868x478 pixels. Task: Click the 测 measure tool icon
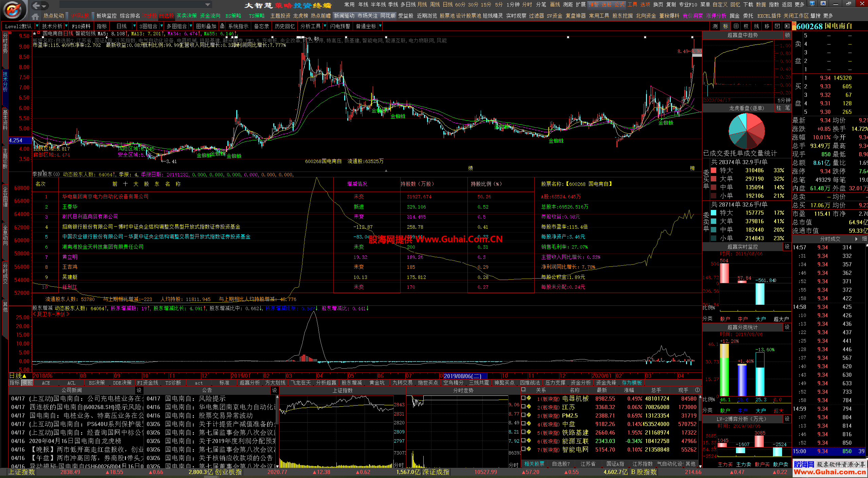(x=715, y=26)
